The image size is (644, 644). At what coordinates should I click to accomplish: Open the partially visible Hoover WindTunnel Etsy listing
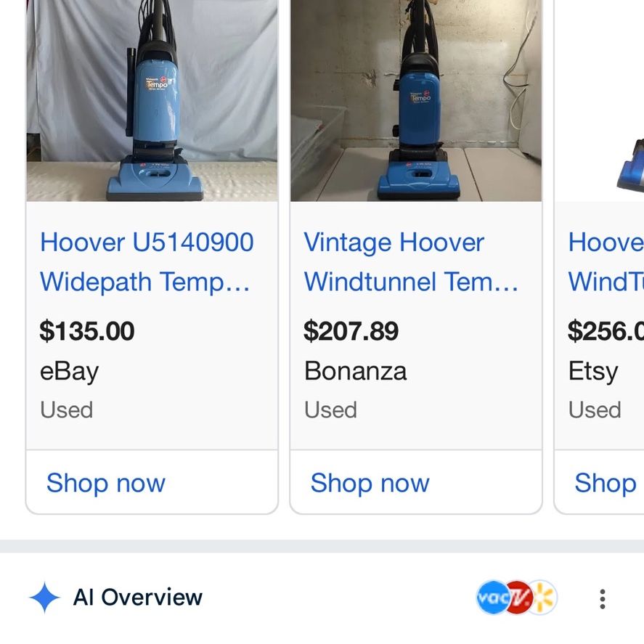606,261
